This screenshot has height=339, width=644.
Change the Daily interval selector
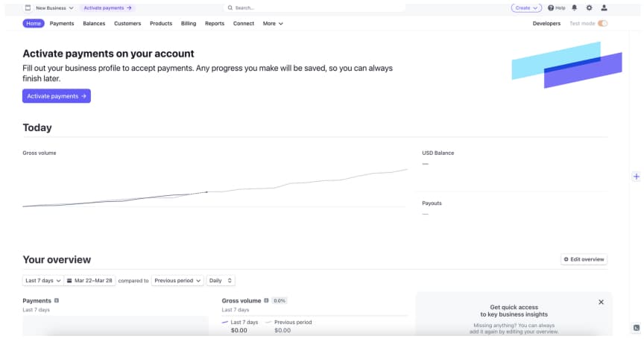221,281
